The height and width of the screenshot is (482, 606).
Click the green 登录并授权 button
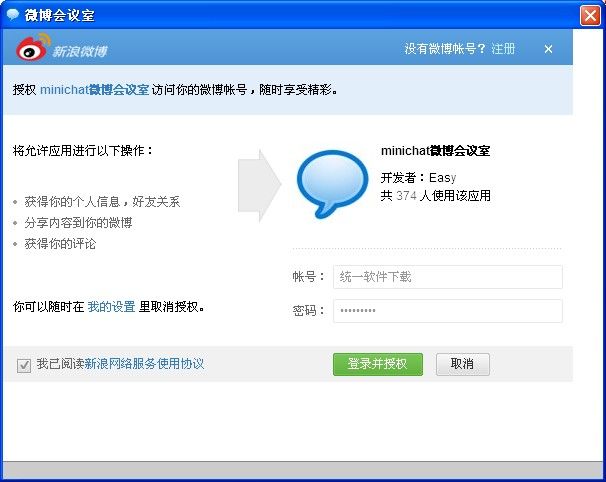pyautogui.click(x=378, y=364)
